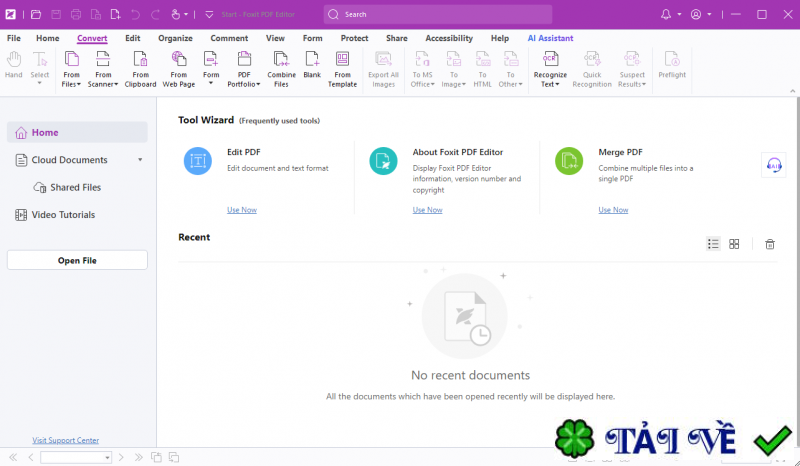Convert To MS Office

click(x=422, y=69)
